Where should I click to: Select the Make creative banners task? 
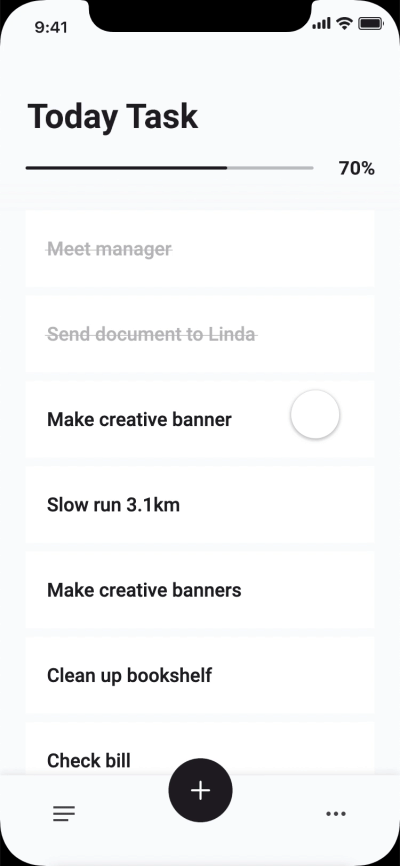pyautogui.click(x=200, y=590)
